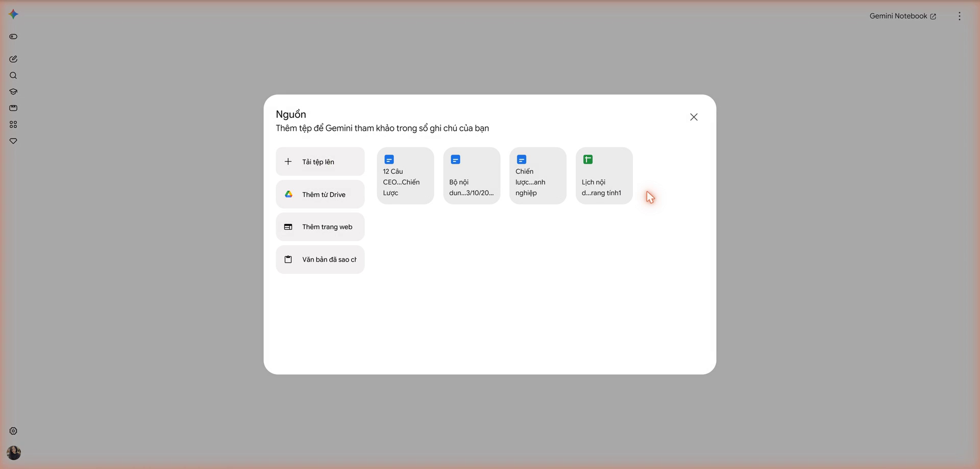Open the graduation cap learning icon
980x469 pixels.
[x=13, y=92]
